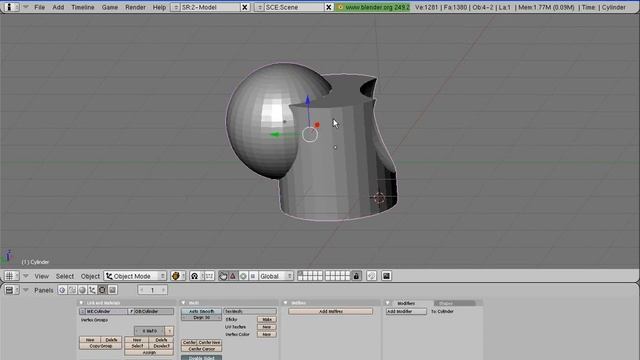The width and height of the screenshot is (640, 360).
Task: Switch to the Object context icon
Action: tap(92, 290)
